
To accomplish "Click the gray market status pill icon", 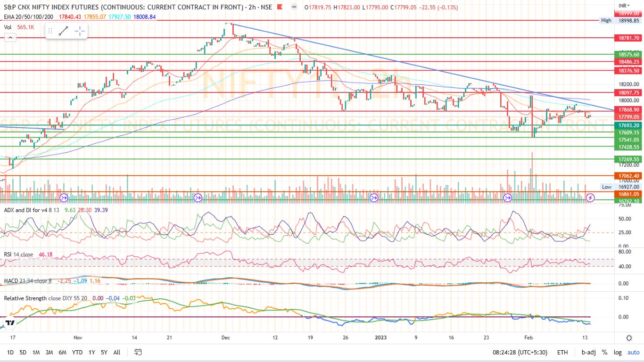I will [x=294, y=8].
